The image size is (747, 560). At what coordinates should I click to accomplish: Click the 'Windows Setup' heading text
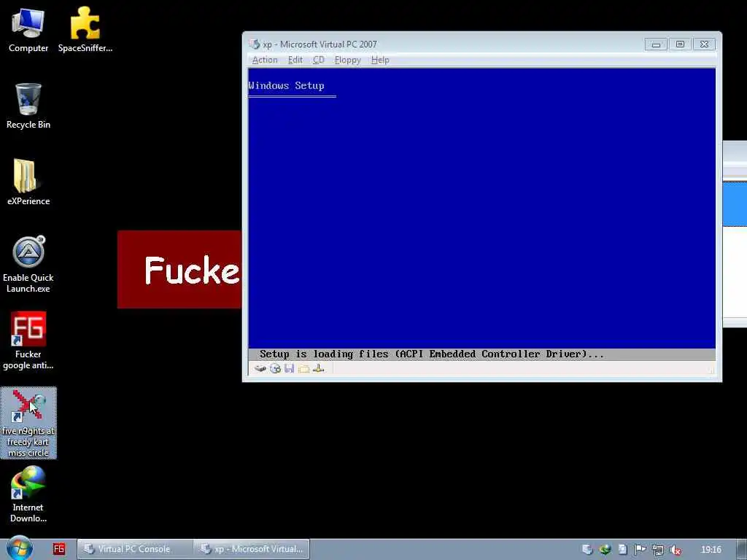pos(286,86)
